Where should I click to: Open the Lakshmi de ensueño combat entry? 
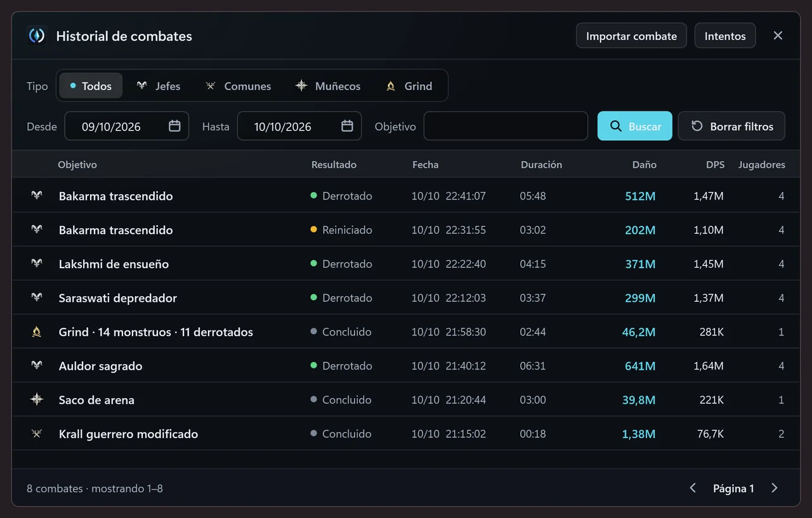coord(406,264)
